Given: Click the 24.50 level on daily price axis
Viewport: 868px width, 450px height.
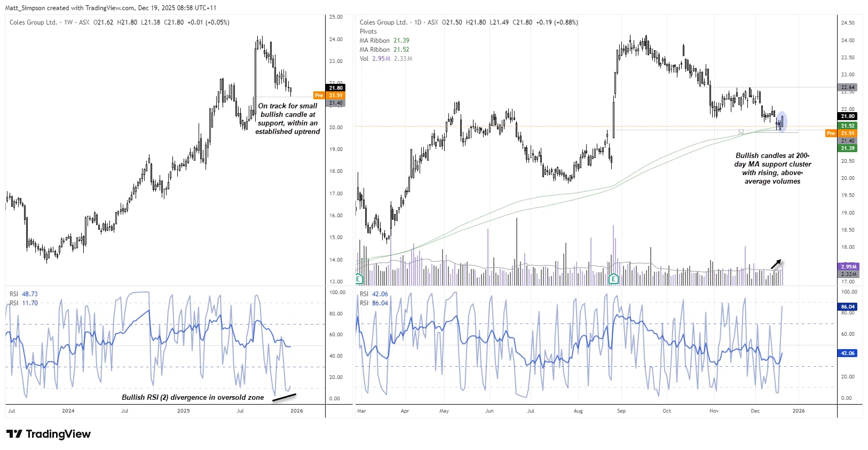Looking at the screenshot, I should pos(848,22).
